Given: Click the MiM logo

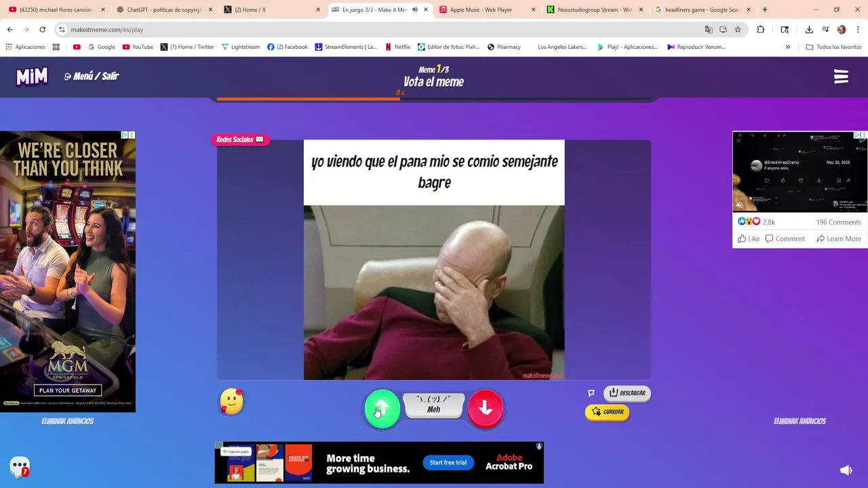Looking at the screenshot, I should point(32,77).
